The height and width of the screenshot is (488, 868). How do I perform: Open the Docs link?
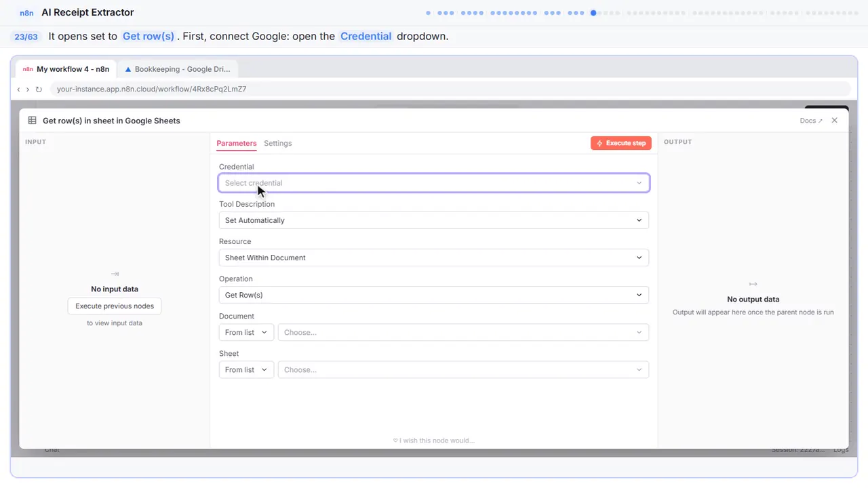click(811, 121)
